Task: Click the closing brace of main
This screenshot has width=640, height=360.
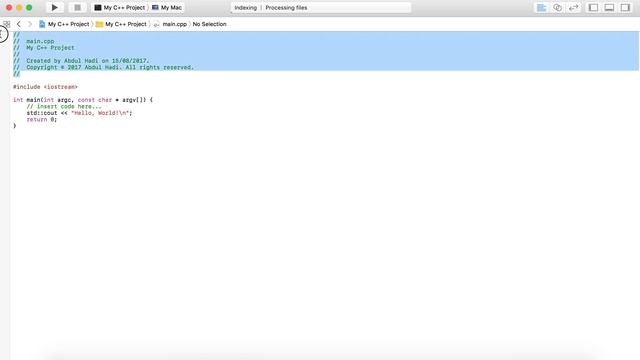Action: 15,126
